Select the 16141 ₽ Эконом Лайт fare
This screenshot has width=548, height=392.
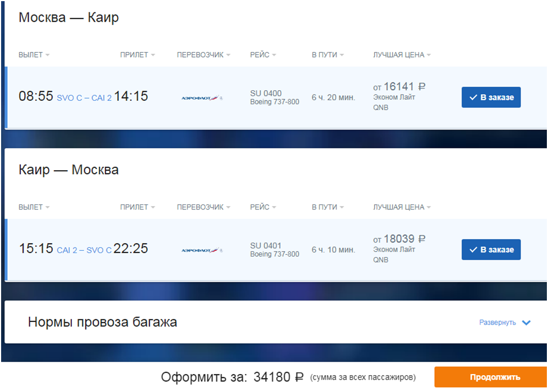point(399,96)
